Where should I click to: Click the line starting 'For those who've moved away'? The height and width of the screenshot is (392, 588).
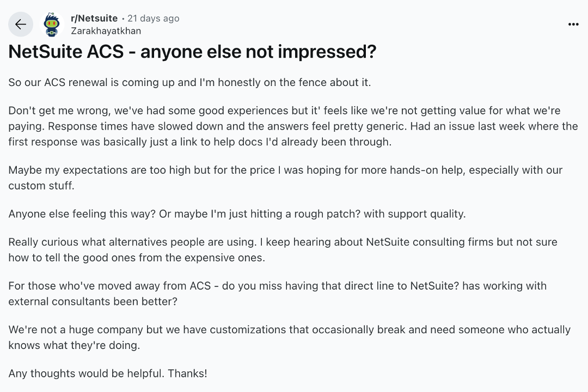coord(277,285)
